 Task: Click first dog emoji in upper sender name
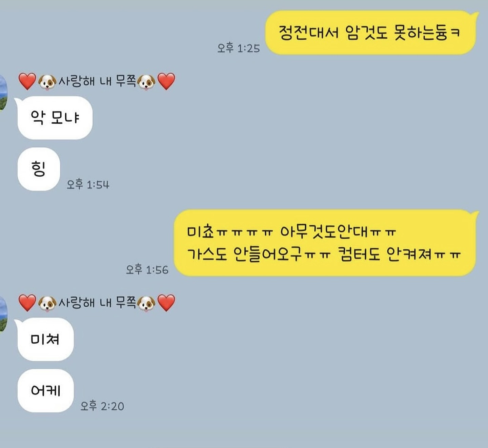point(47,82)
